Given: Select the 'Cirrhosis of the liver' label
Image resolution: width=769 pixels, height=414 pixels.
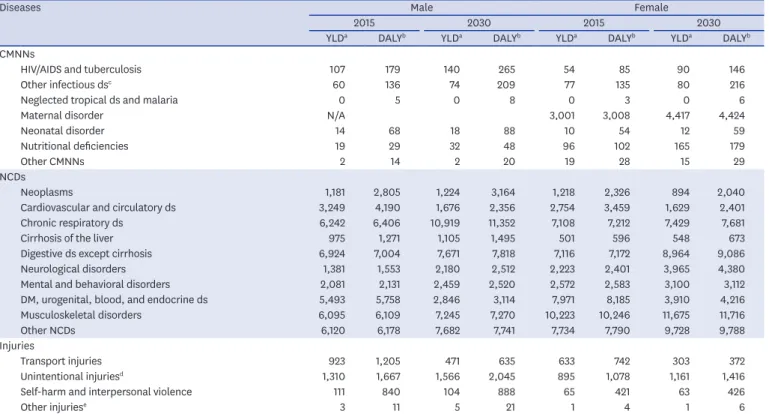Looking at the screenshot, I should pyautogui.click(x=67, y=238).
